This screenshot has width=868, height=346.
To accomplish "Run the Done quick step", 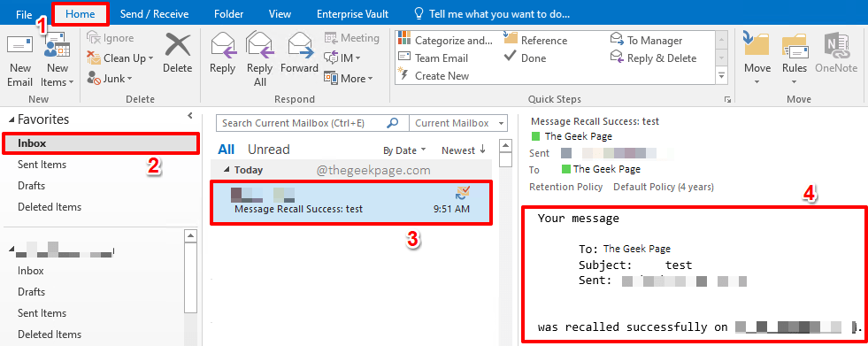I will [x=525, y=58].
